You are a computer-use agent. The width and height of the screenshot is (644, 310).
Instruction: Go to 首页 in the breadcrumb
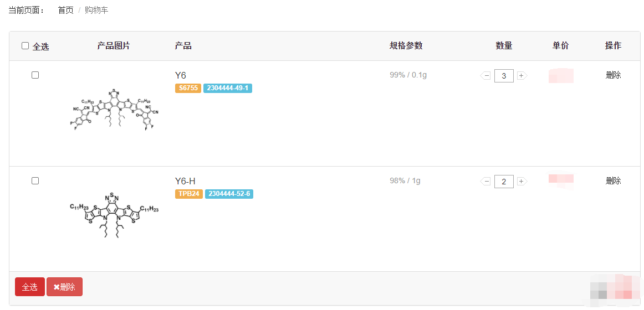(65, 10)
